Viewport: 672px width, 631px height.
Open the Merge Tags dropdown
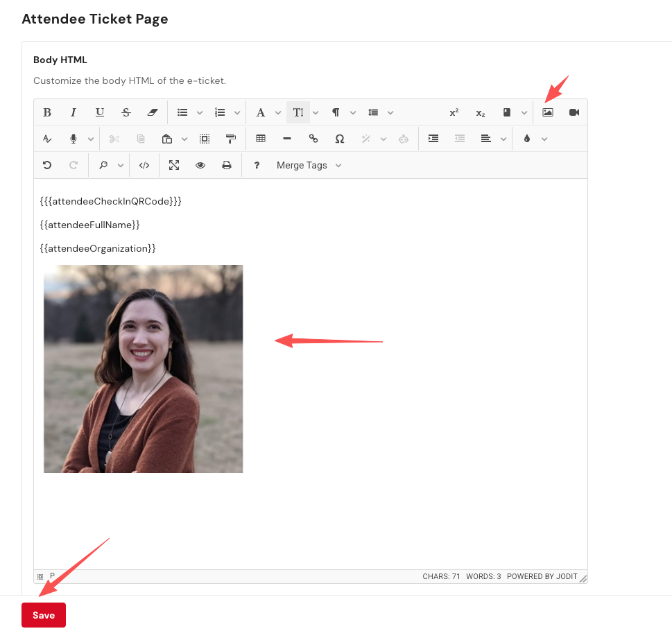(309, 165)
